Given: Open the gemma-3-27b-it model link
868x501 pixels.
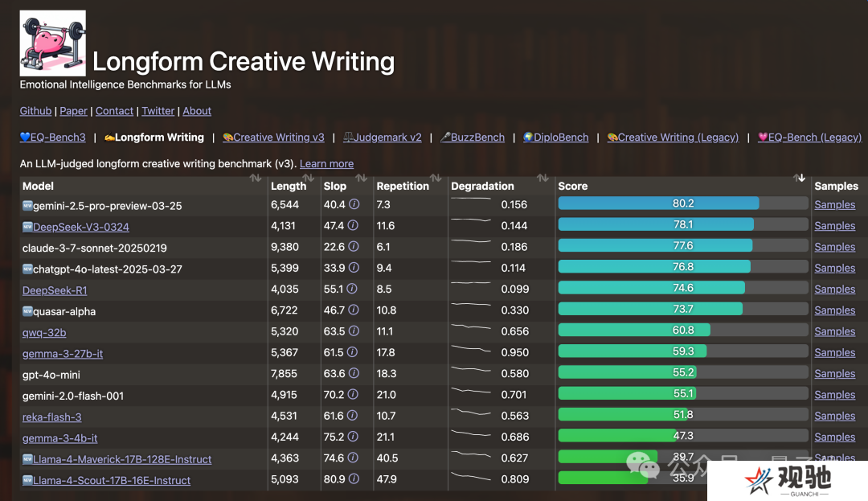Looking at the screenshot, I should pyautogui.click(x=63, y=353).
